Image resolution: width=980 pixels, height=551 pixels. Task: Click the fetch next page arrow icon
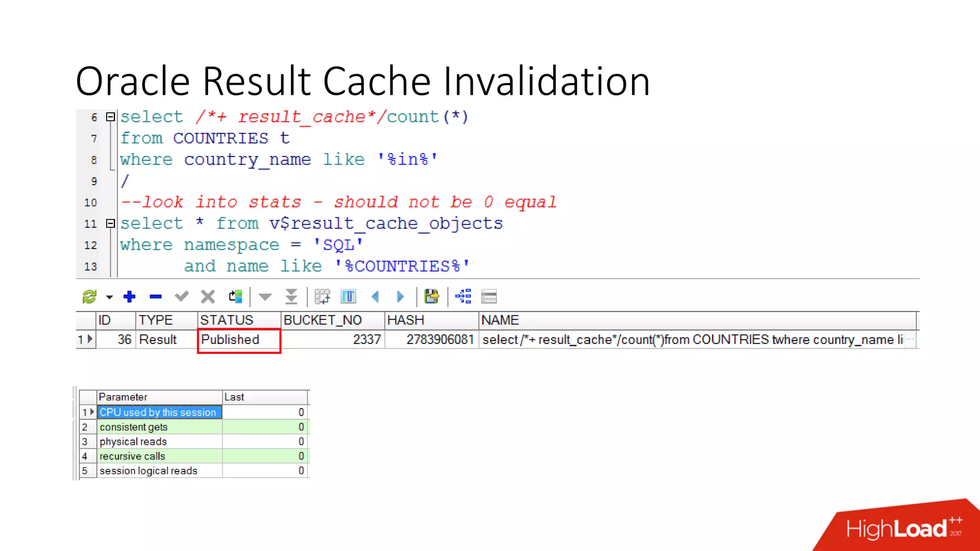(265, 297)
